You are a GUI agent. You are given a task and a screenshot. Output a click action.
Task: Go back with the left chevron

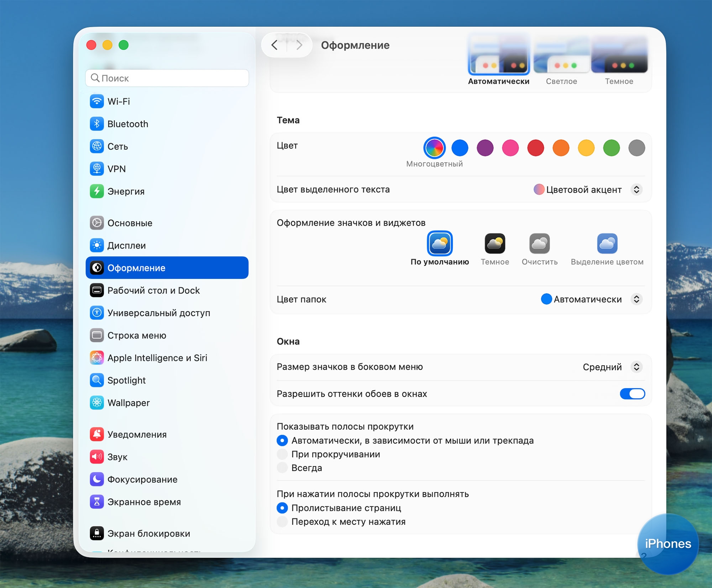coord(274,45)
